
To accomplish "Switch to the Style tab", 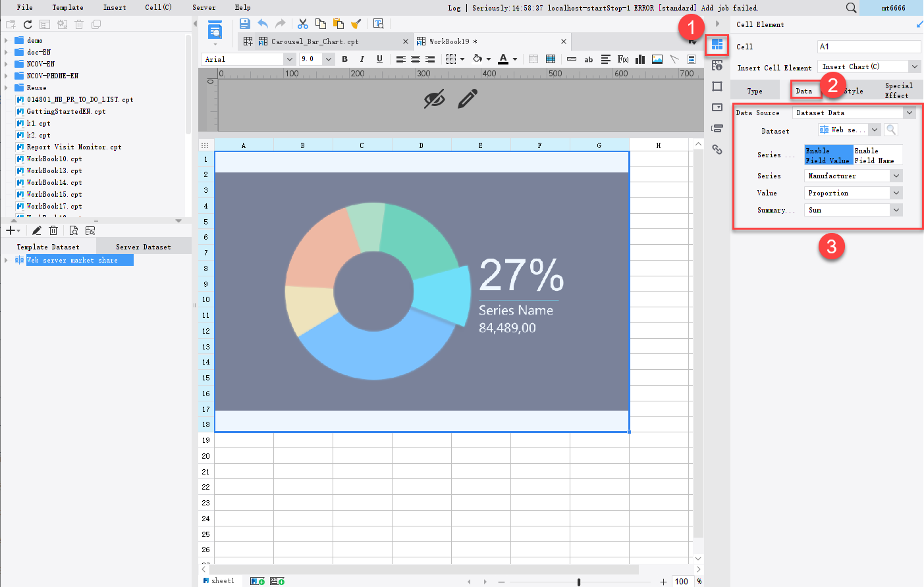I will pos(854,91).
